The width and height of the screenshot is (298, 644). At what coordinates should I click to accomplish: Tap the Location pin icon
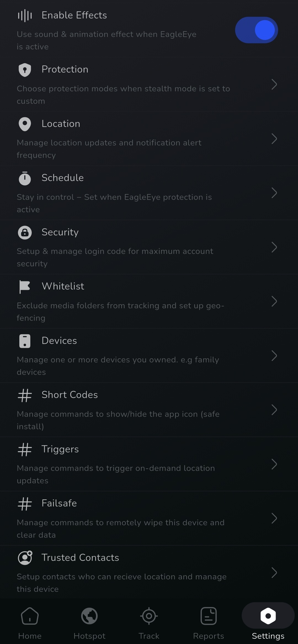coord(25,124)
